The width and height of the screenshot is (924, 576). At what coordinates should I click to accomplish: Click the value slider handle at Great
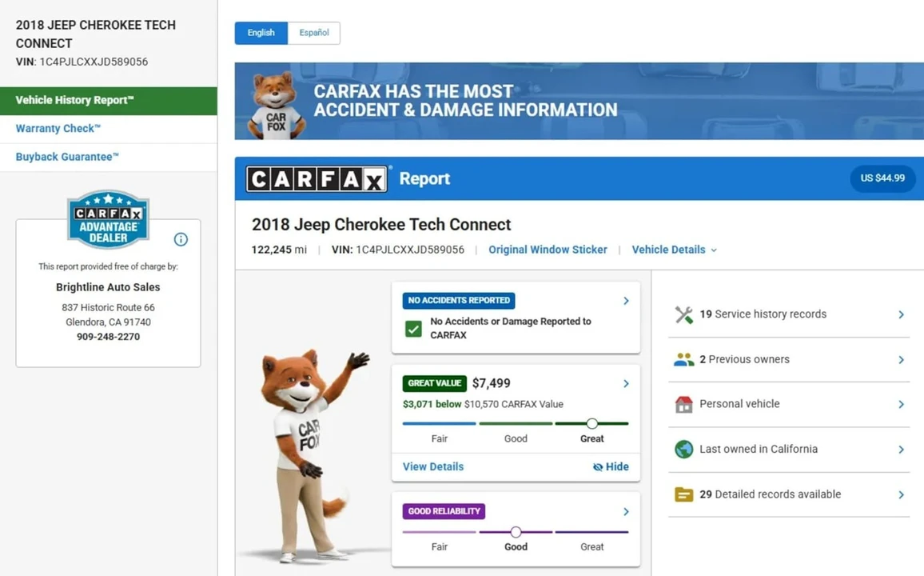coord(591,423)
